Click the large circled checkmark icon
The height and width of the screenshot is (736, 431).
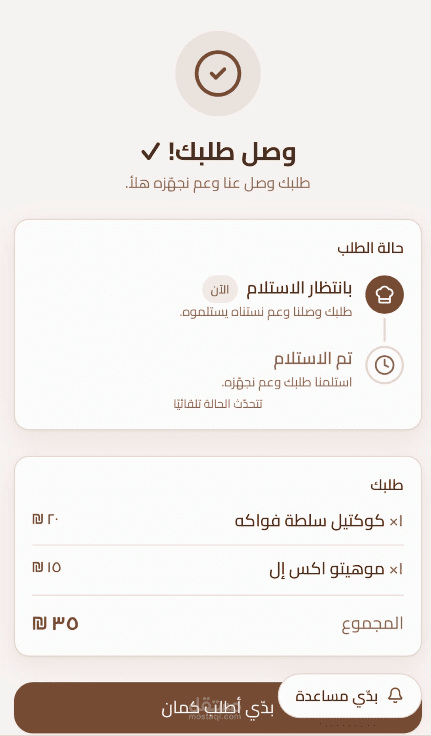[x=218, y=74]
